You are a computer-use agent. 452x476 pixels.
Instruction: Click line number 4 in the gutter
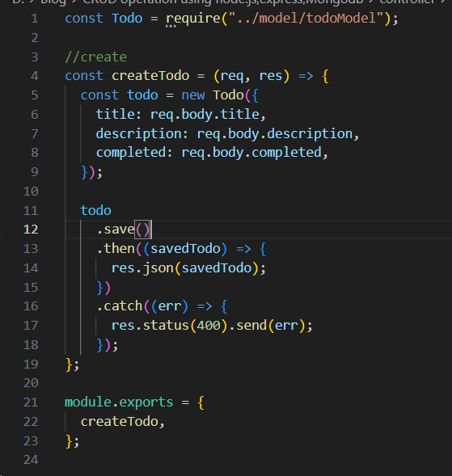(35, 76)
